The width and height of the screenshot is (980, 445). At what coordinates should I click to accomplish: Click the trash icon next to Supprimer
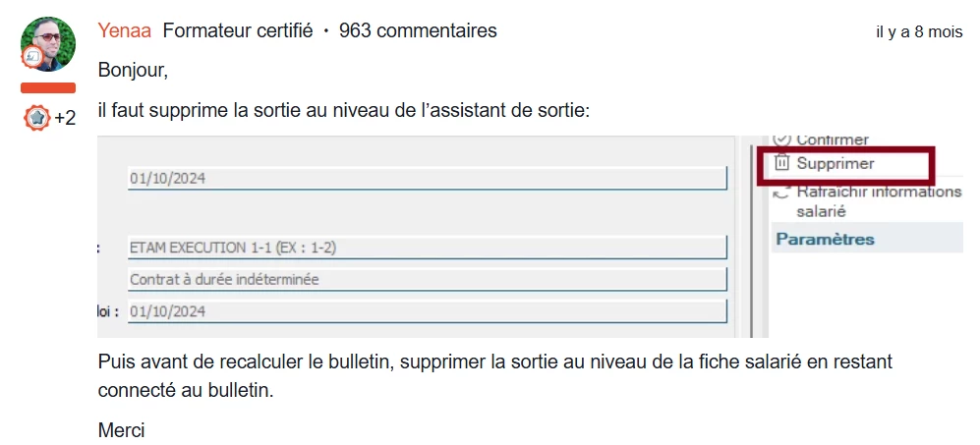(x=781, y=163)
